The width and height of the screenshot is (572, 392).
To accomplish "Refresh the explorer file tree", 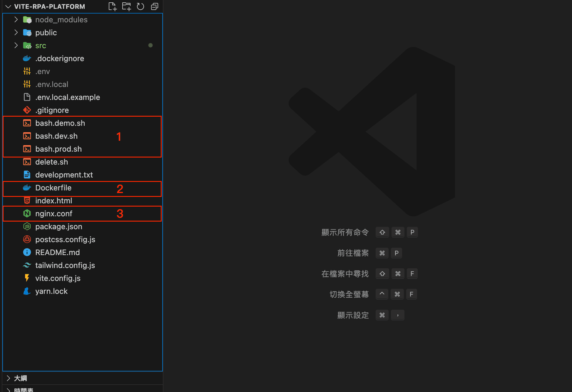I will coord(141,6).
